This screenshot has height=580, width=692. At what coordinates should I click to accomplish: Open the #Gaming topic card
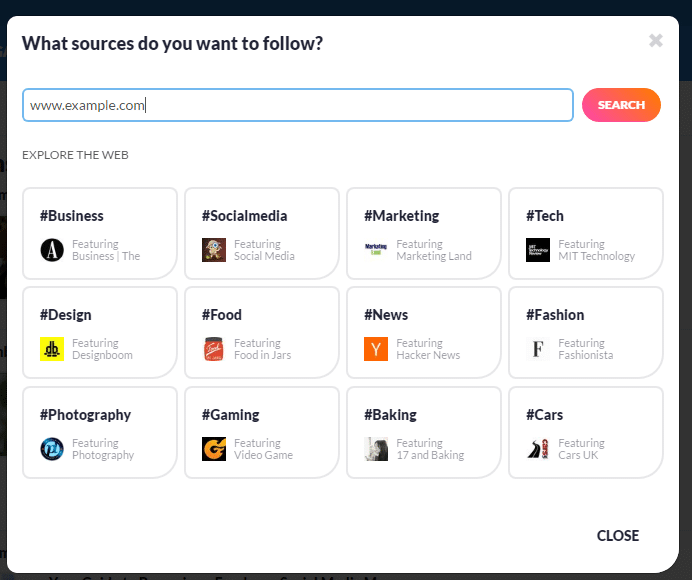pos(262,432)
